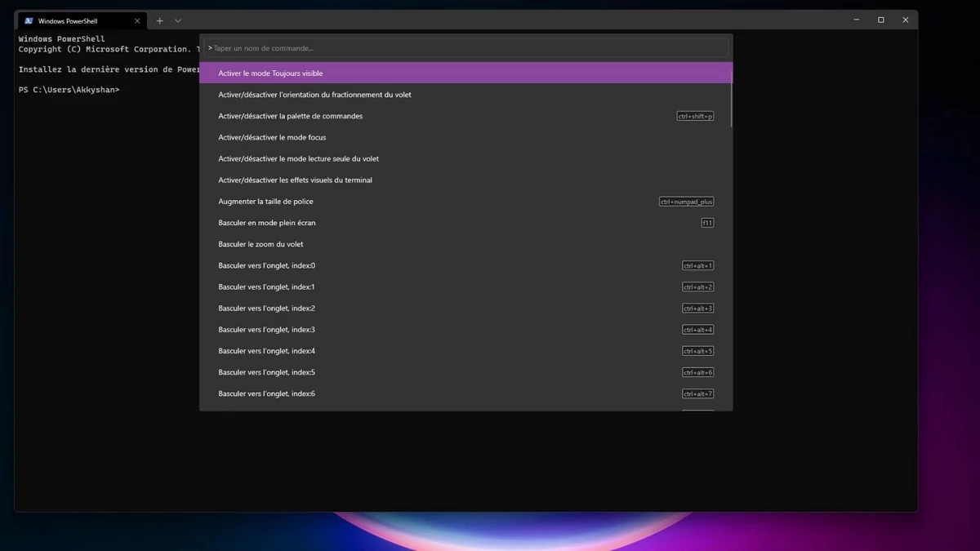
Task: Click the ctrl+shift+p shortcut badge
Action: 695,116
